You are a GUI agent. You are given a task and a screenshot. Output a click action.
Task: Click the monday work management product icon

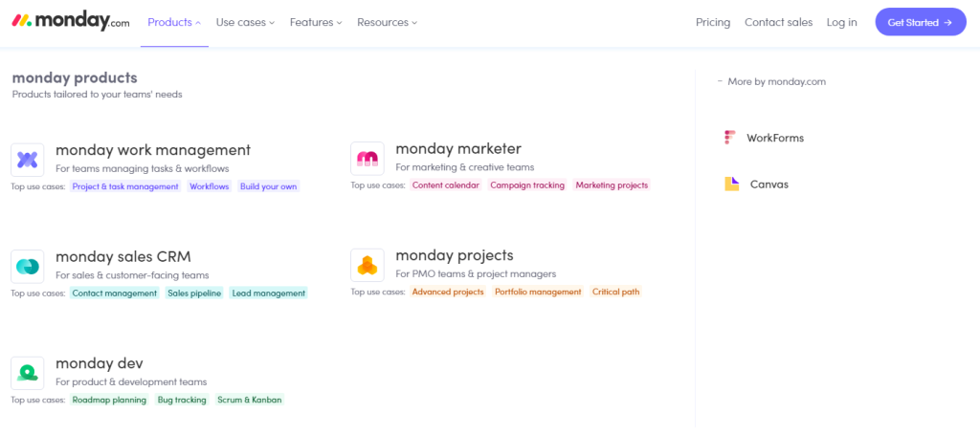(28, 160)
